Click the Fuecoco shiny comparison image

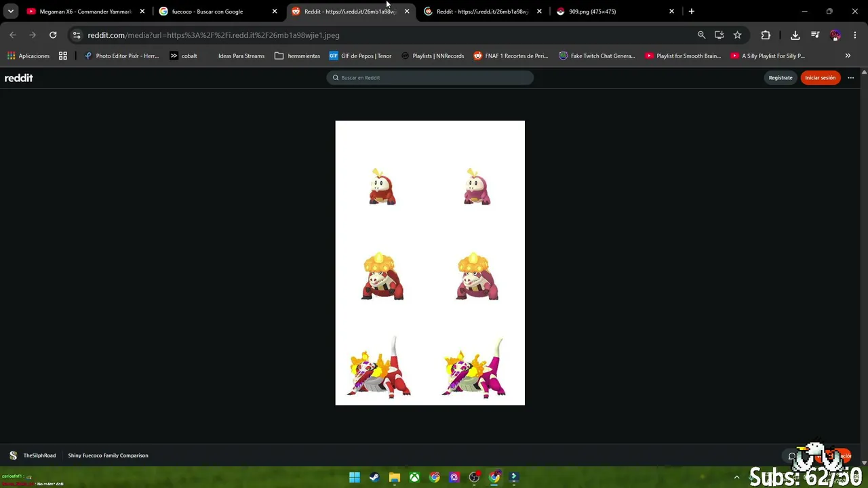point(430,263)
